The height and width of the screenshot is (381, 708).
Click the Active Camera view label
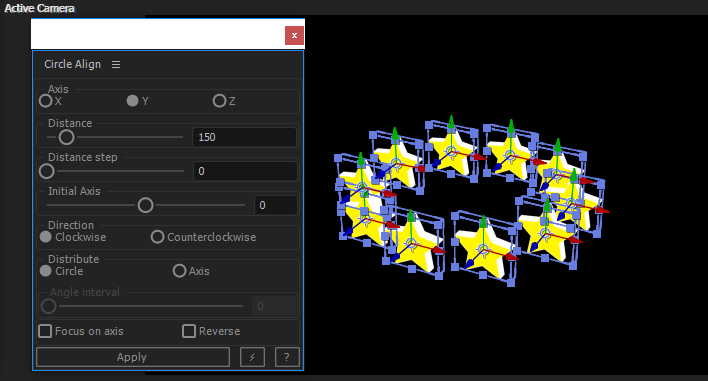tap(39, 8)
